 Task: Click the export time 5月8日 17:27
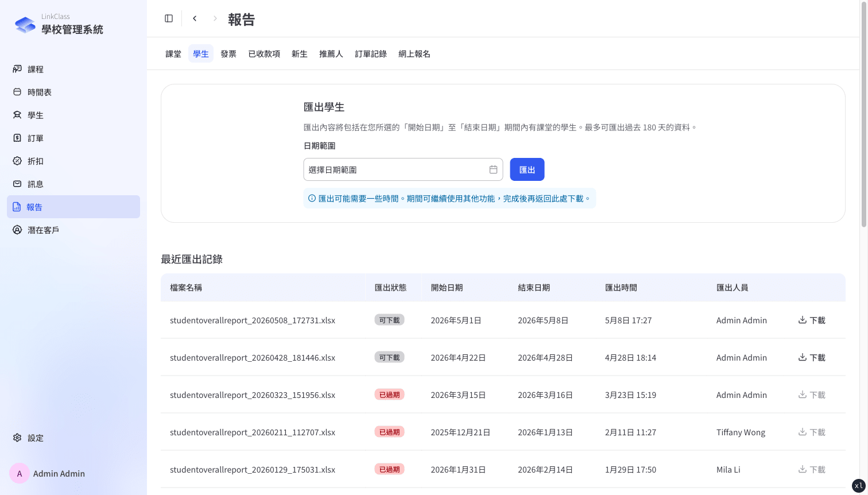[628, 320]
